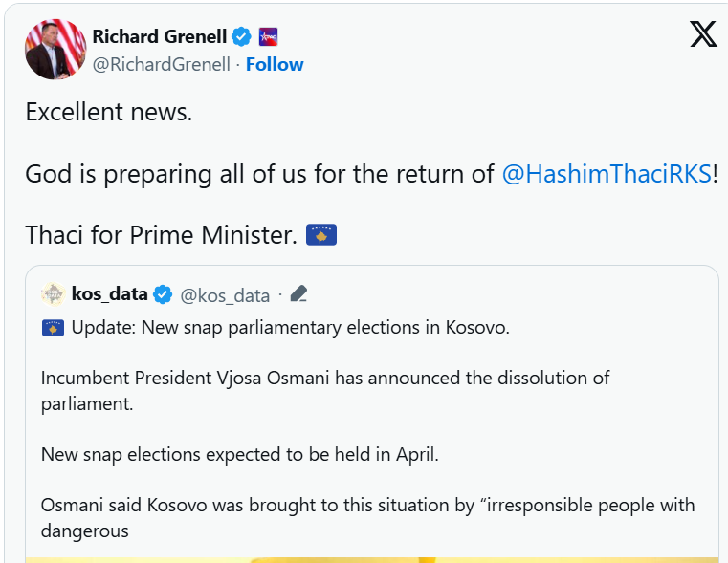Click Richard Grenell's blue verified badge
The height and width of the screenshot is (563, 728).
[242, 37]
